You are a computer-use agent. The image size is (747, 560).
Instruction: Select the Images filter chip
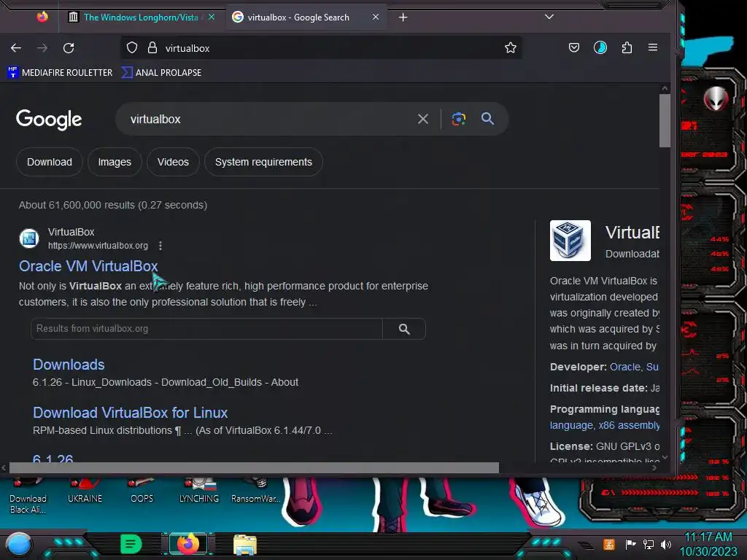[115, 162]
